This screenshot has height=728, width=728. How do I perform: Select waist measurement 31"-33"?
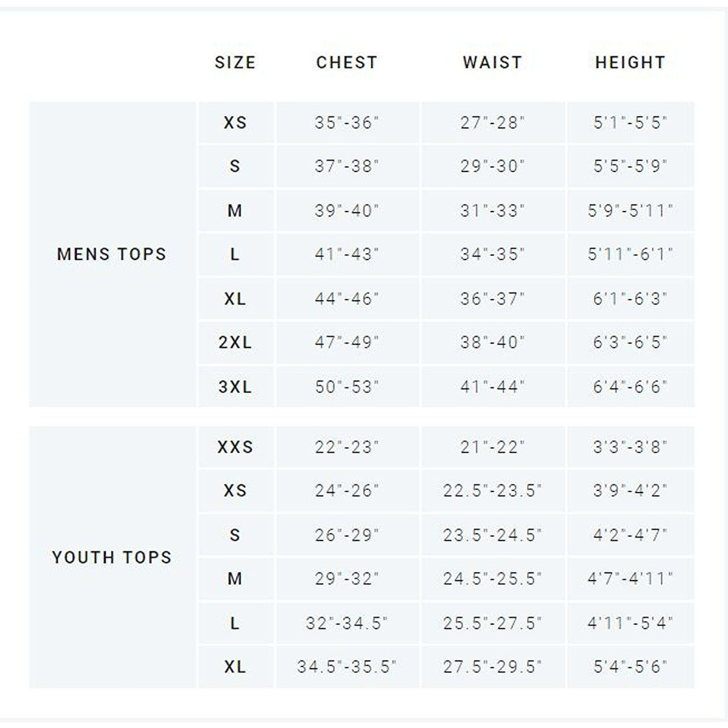coord(493,211)
